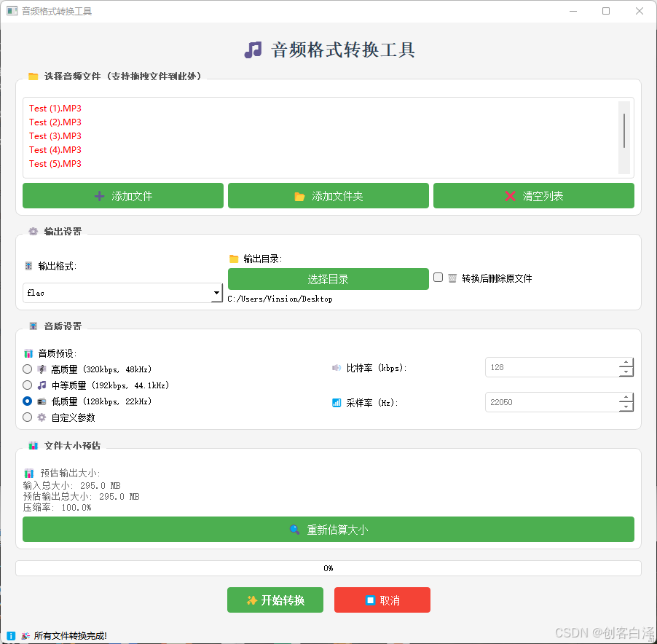Click the blue info icon in status bar

click(x=12, y=635)
